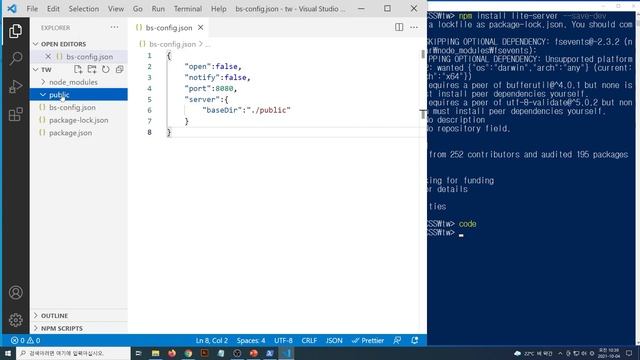The image size is (640, 360).
Task: Click bs-config.json in the breadcrumb
Action: [172, 44]
